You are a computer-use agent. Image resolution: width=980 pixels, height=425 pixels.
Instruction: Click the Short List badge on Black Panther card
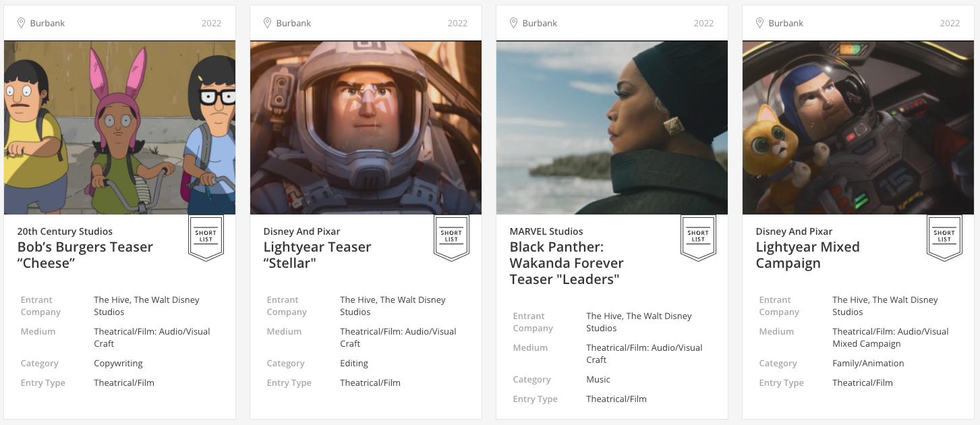698,238
